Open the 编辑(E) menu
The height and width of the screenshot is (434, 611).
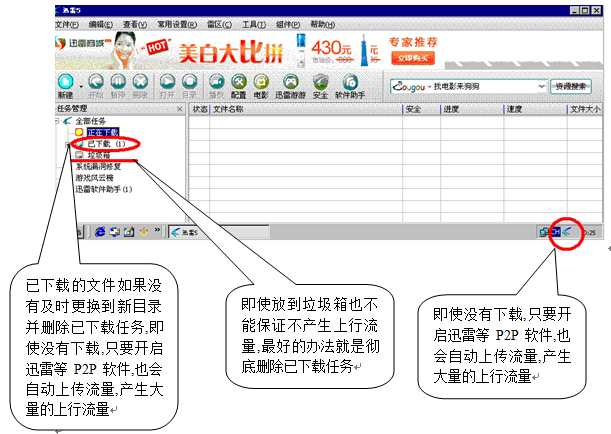pos(101,25)
